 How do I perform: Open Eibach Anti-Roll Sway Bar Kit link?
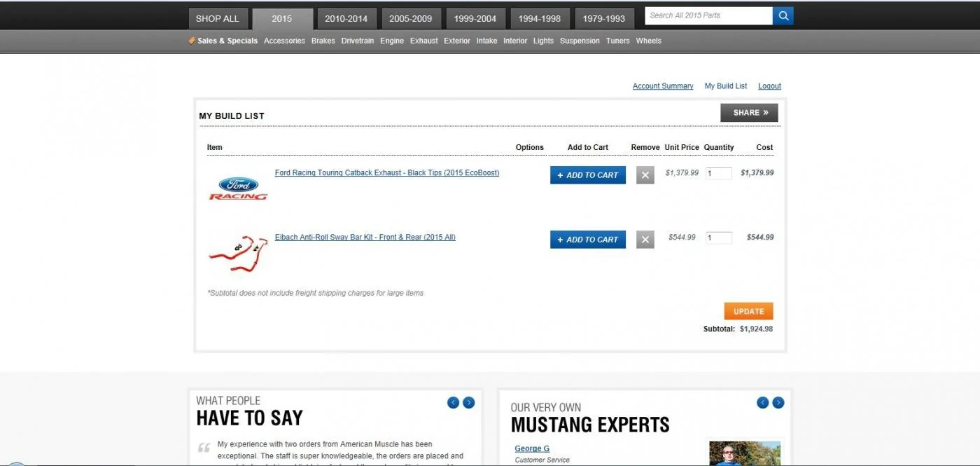click(365, 238)
